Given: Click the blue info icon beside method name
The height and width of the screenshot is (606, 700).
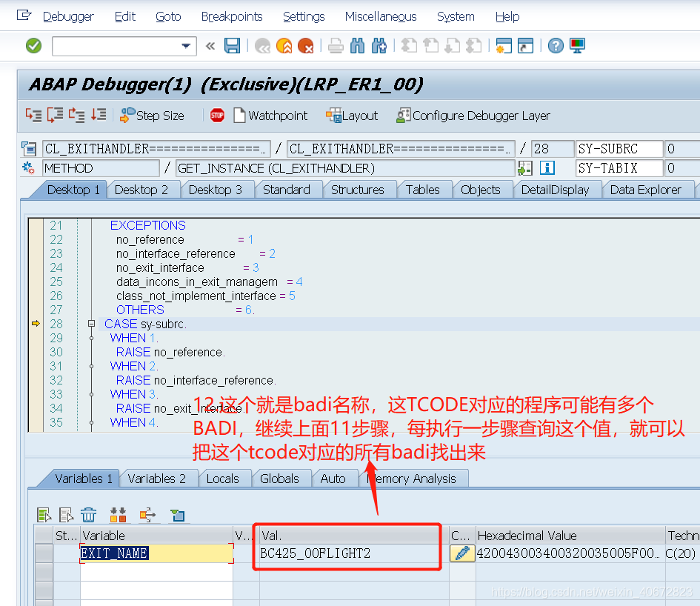Looking at the screenshot, I should pyautogui.click(x=547, y=168).
